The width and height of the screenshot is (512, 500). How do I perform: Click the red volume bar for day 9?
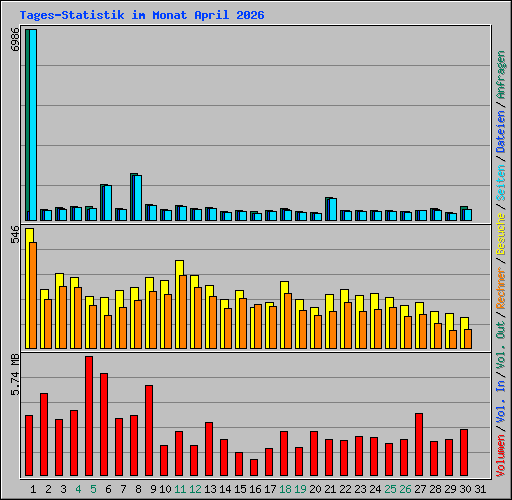pyautogui.click(x=149, y=430)
